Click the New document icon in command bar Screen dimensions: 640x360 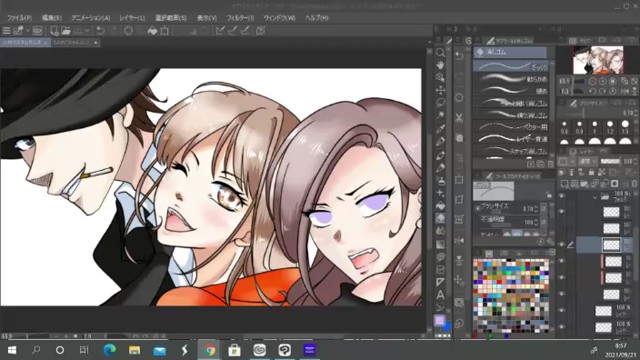click(x=54, y=31)
